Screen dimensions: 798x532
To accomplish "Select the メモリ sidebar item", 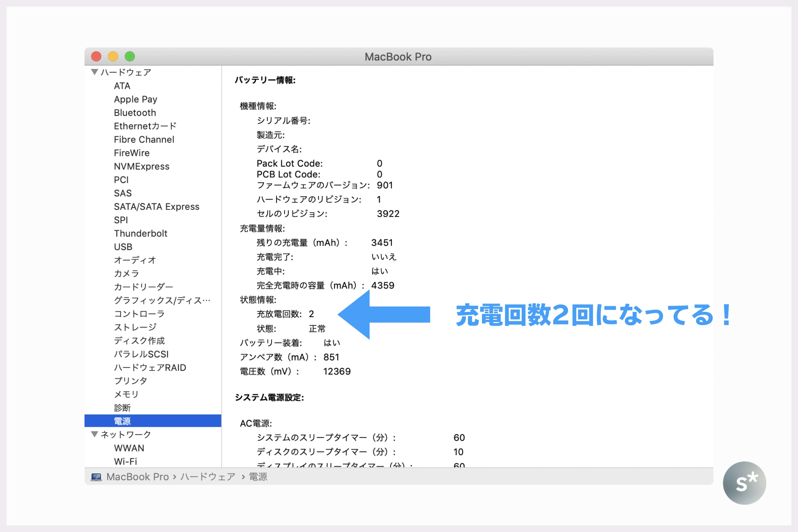I will click(126, 394).
